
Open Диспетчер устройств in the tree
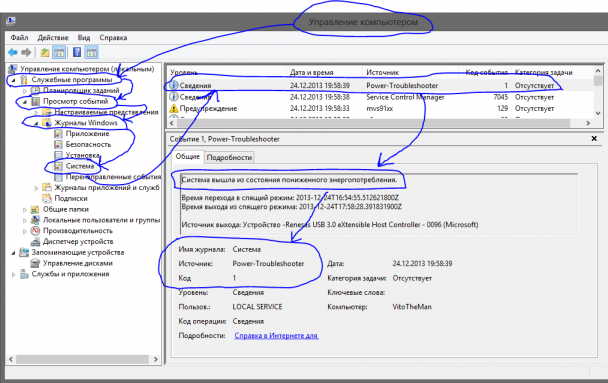click(78, 242)
